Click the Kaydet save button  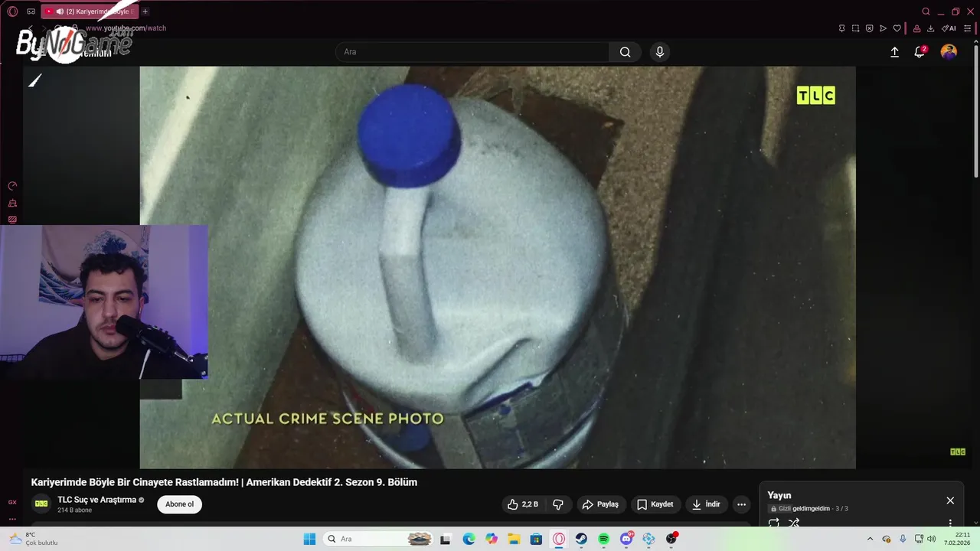point(655,504)
